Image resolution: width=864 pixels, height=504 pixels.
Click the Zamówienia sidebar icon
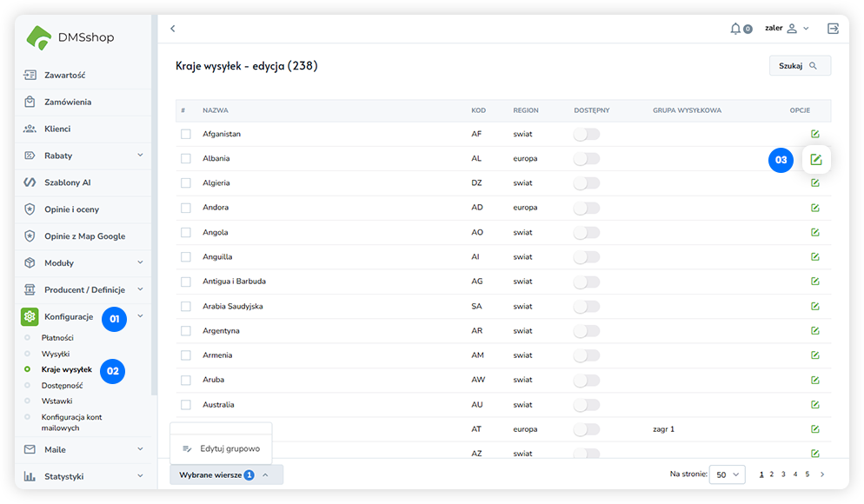point(30,102)
